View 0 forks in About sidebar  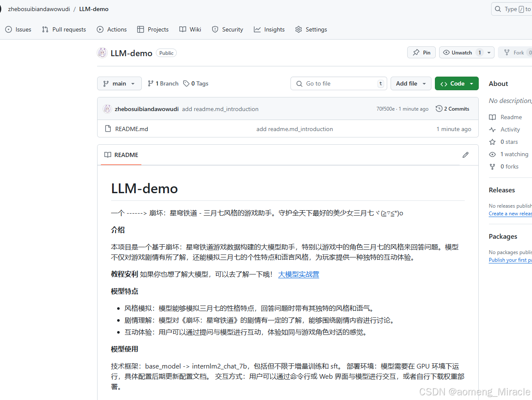[504, 166]
